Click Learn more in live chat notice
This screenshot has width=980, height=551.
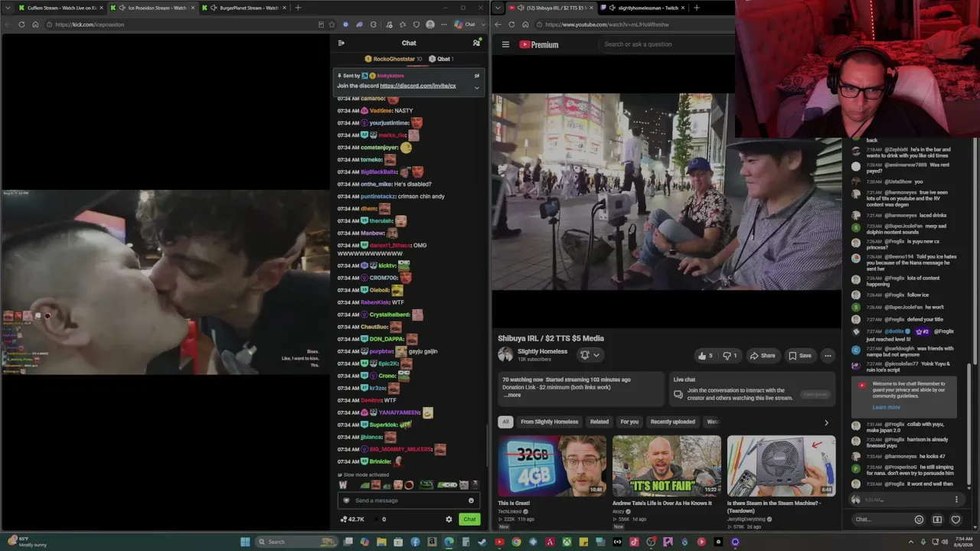point(886,407)
